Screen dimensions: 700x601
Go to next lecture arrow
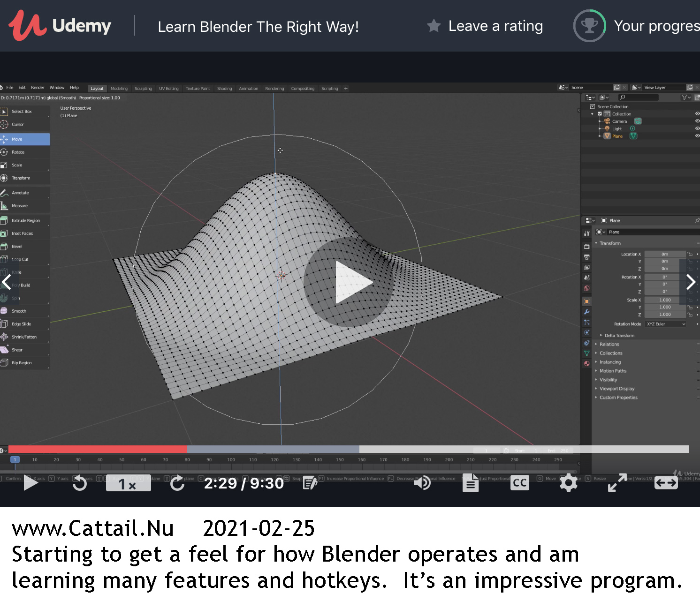[690, 282]
